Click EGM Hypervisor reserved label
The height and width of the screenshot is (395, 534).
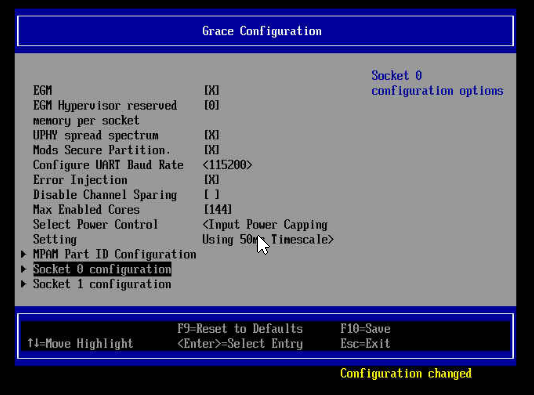105,113
